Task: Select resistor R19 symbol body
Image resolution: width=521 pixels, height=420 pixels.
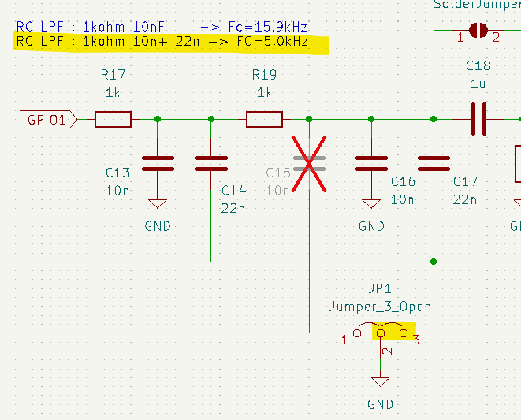Action: pyautogui.click(x=265, y=119)
